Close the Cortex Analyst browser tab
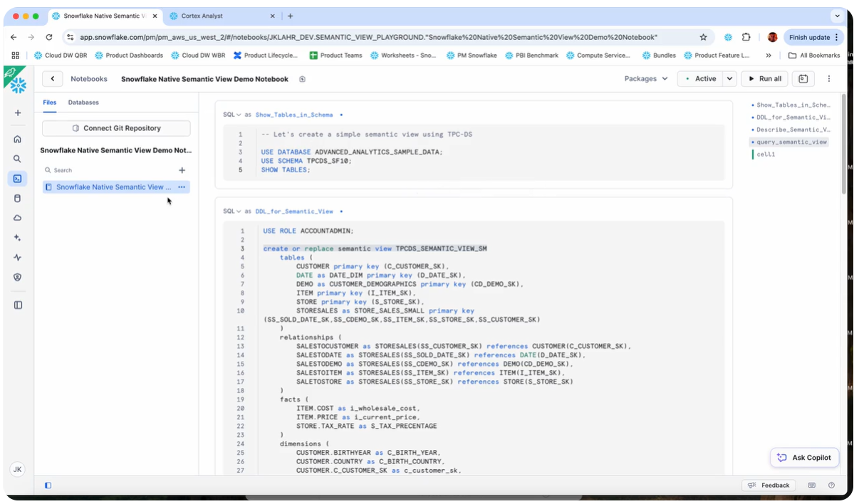Screen dimensions: 859x504 pos(274,16)
